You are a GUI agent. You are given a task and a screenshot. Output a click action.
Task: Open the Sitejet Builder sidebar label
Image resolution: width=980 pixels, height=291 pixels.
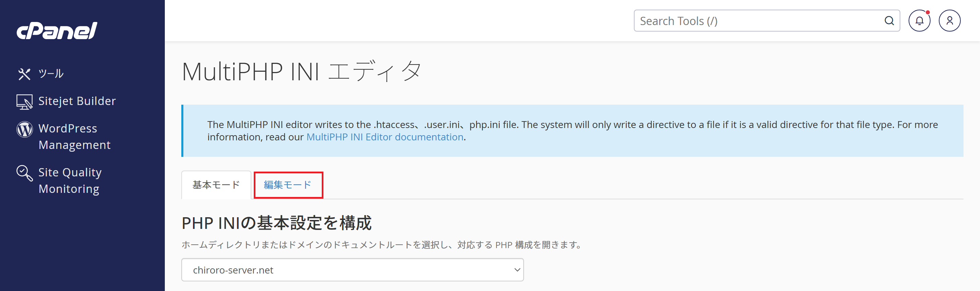[77, 101]
